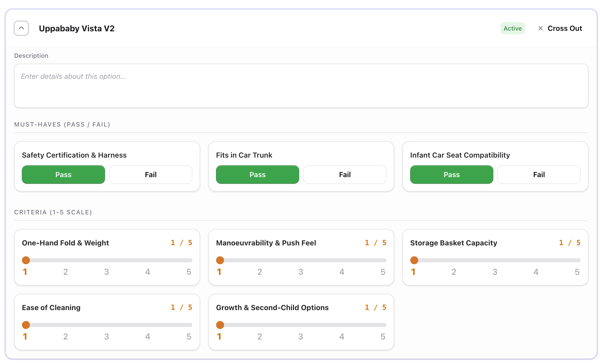Set Storage Basket Capacity to 3
The image size is (603, 364).
pyautogui.click(x=495, y=272)
